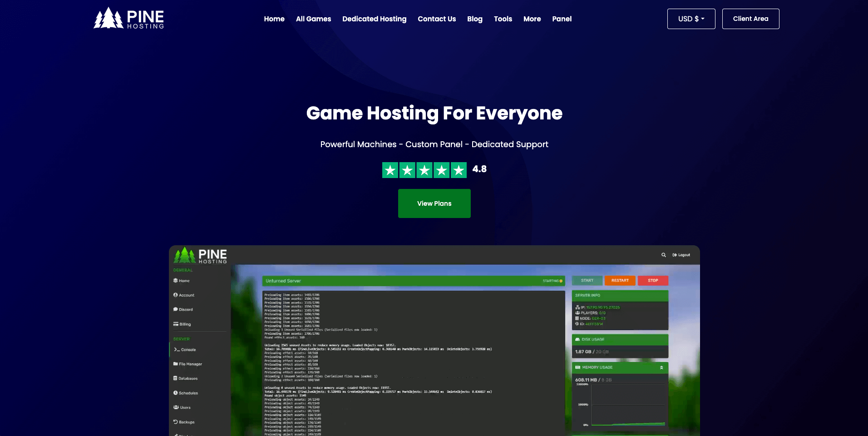868x436 pixels.
Task: Click the View Plans button
Action: point(434,203)
